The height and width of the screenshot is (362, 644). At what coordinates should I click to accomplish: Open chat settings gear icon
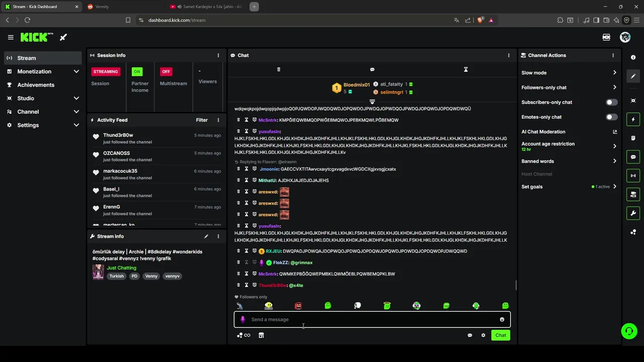click(x=484, y=335)
